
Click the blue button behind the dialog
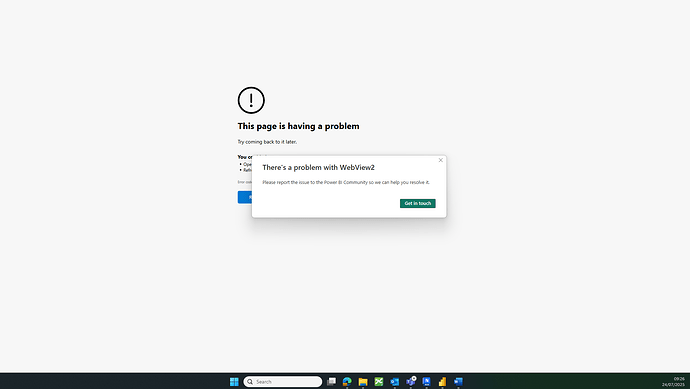click(245, 197)
